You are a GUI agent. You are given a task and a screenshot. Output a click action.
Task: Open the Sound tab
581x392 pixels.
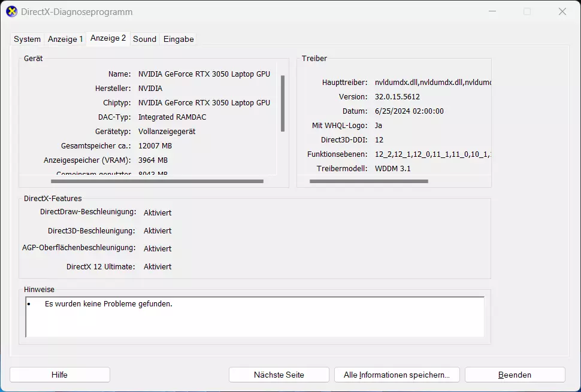(x=144, y=39)
